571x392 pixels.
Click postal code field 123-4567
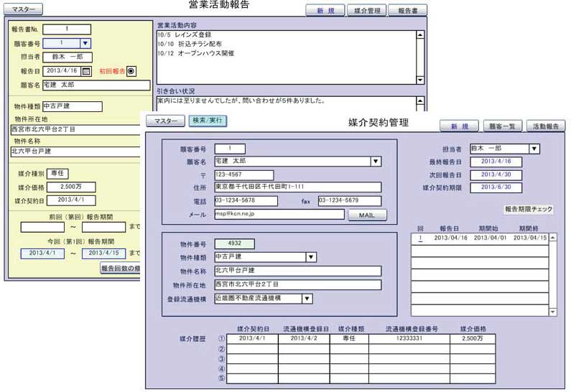pyautogui.click(x=244, y=175)
